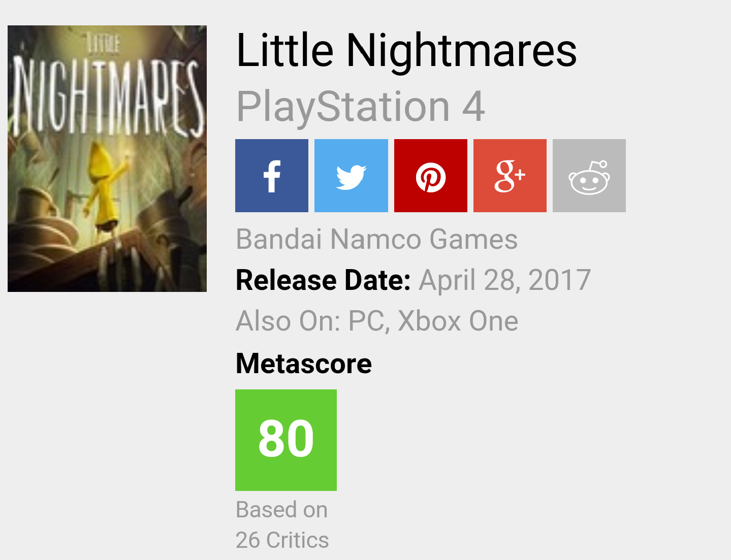View the Xbox One version of the game
This screenshot has width=731, height=560.
458,321
